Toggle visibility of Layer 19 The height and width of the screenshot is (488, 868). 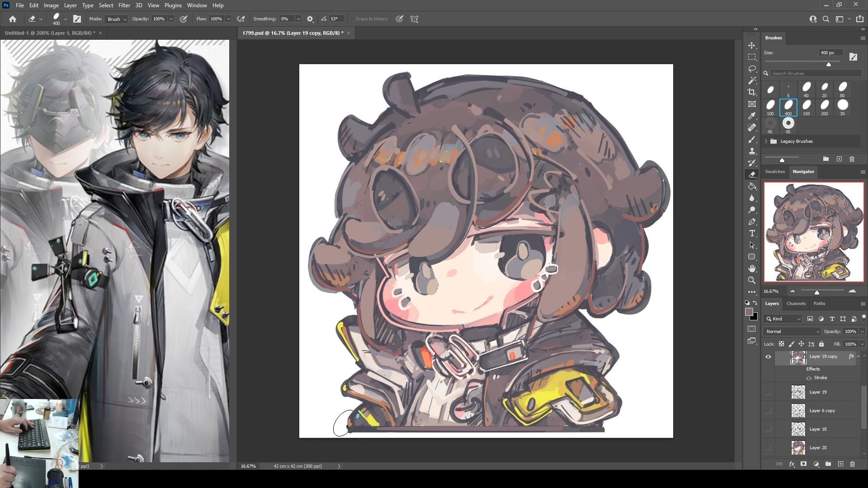coord(768,392)
